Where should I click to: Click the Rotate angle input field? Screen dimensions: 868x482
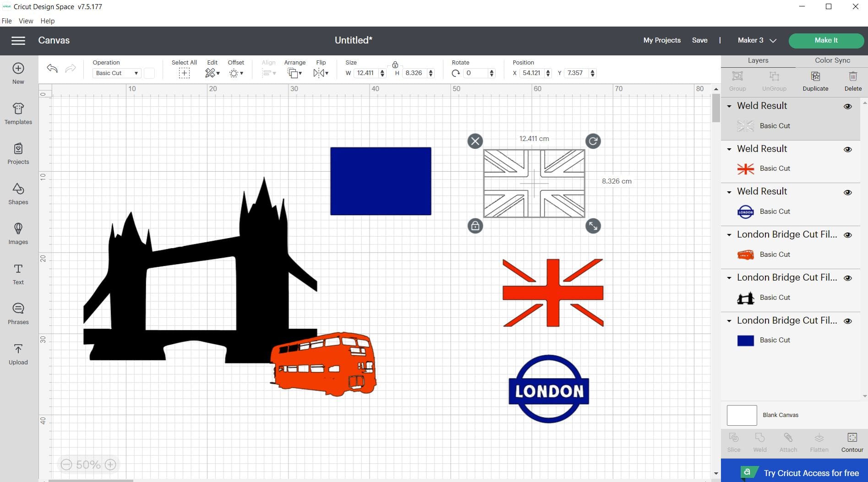475,73
